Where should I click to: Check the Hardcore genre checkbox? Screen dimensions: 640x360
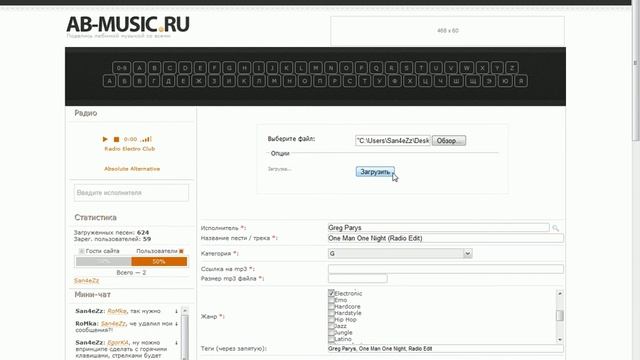pyautogui.click(x=331, y=306)
